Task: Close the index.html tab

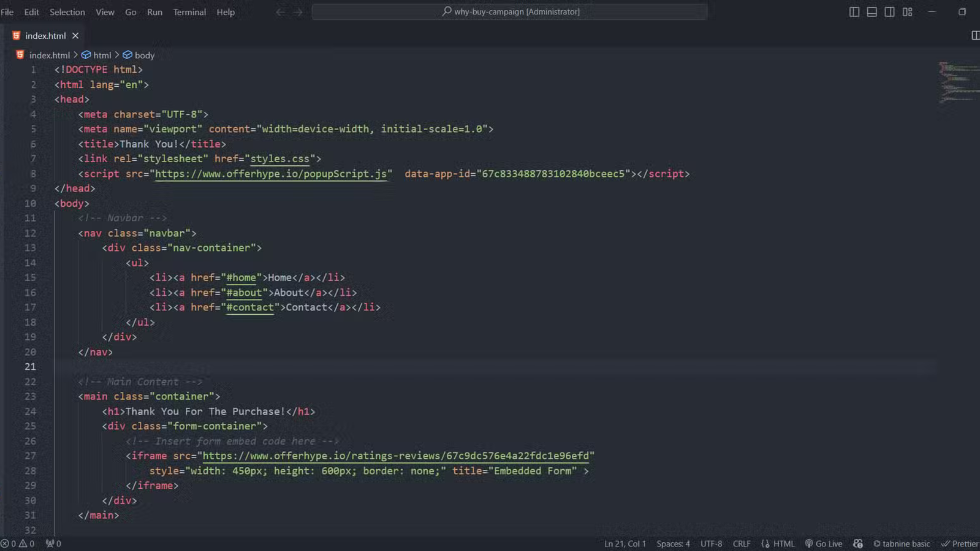Action: click(76, 36)
